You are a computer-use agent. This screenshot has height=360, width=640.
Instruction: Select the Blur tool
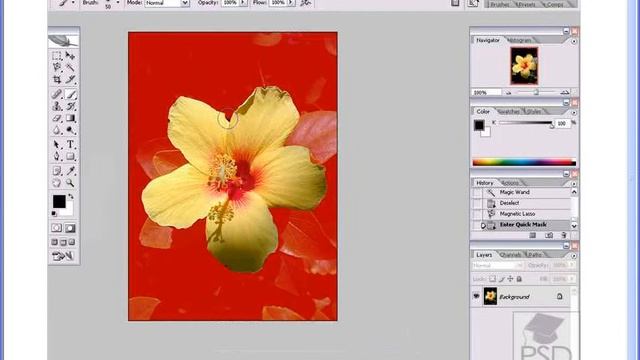[x=57, y=130]
